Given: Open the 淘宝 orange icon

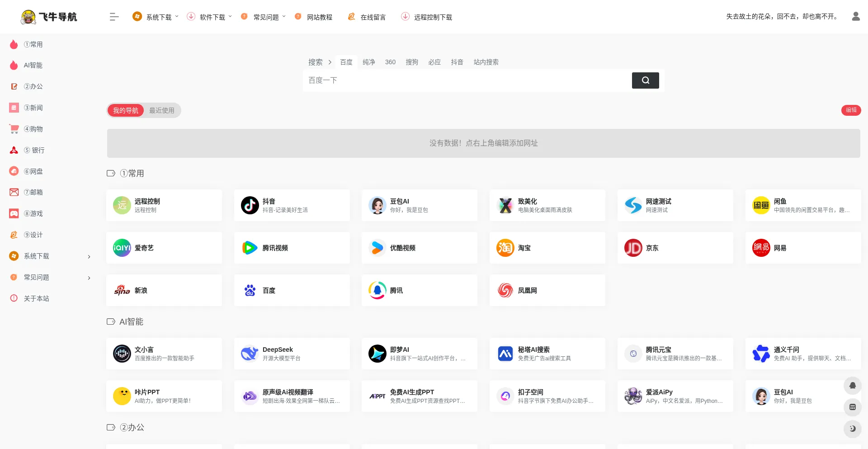Looking at the screenshot, I should 505,248.
